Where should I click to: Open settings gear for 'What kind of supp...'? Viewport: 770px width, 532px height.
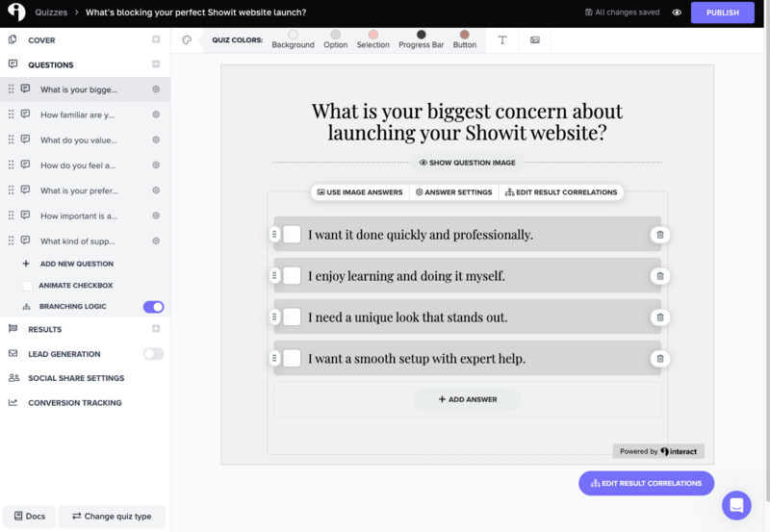(x=156, y=241)
